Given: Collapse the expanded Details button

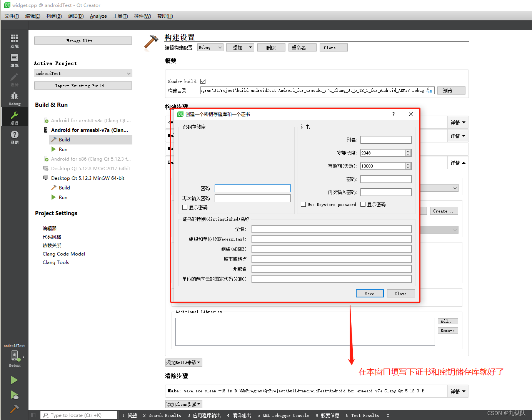Looking at the screenshot, I should coord(458,163).
